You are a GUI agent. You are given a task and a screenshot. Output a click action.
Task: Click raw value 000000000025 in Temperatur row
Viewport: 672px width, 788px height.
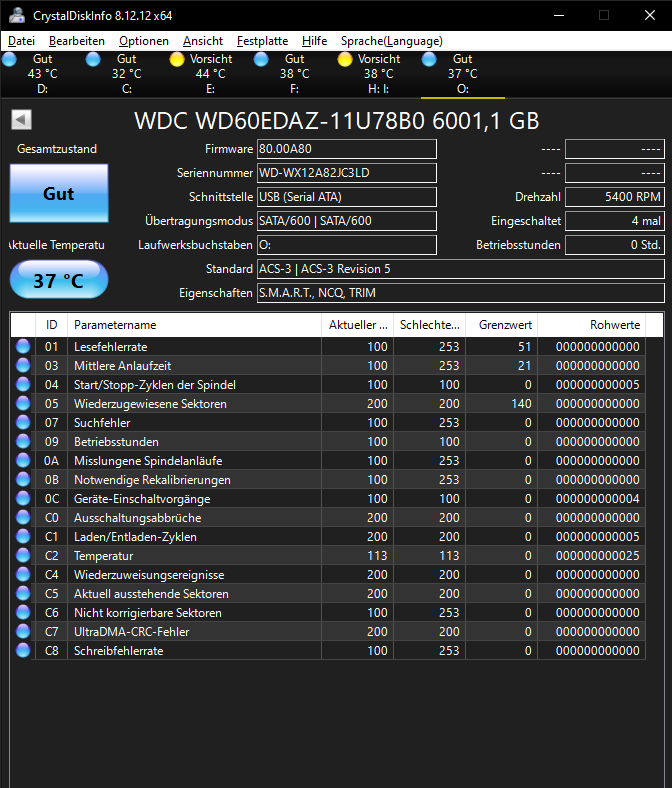pyautogui.click(x=597, y=555)
